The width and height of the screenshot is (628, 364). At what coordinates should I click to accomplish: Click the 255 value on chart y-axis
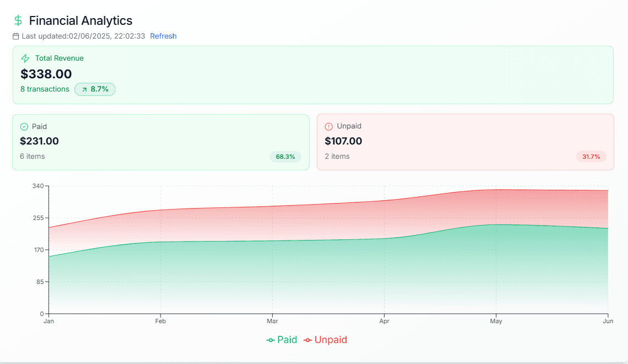[38, 218]
